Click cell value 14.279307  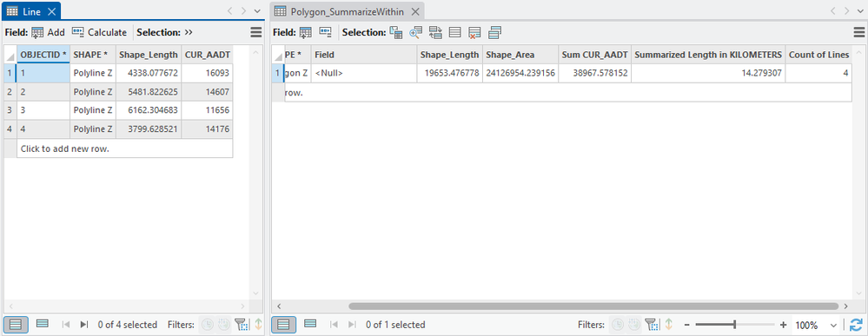pos(708,73)
